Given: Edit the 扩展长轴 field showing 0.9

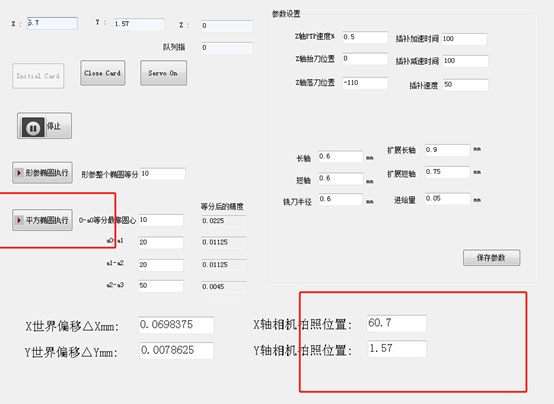Looking at the screenshot, I should [447, 150].
